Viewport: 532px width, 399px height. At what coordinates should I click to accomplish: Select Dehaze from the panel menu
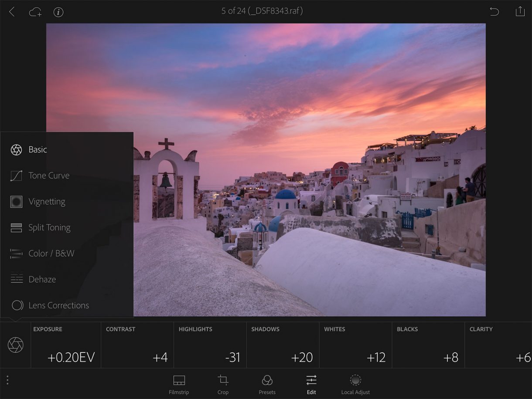16,279
